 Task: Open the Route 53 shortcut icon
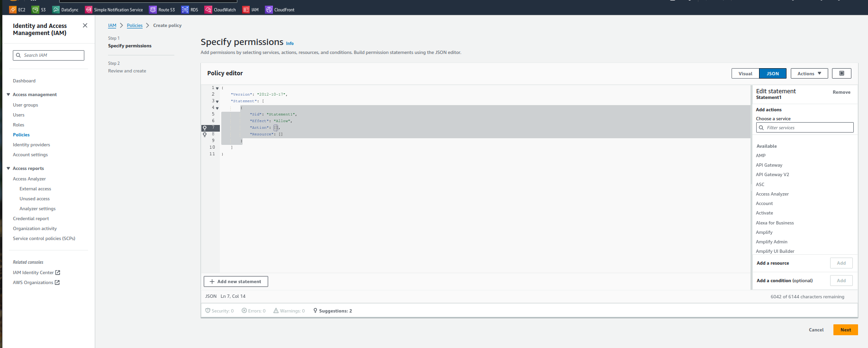point(153,9)
